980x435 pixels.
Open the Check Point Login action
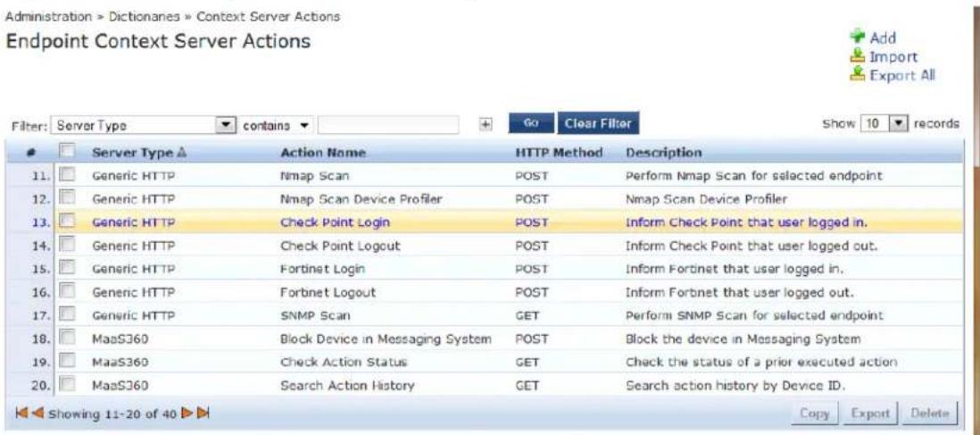(x=335, y=222)
